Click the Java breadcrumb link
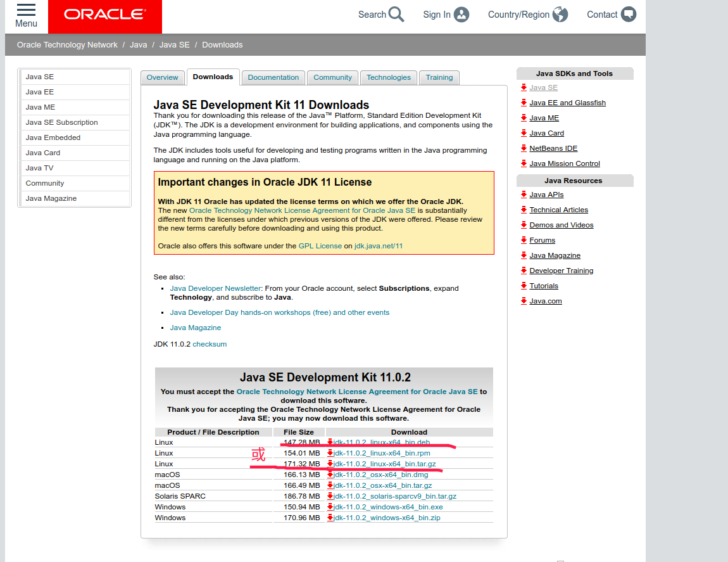 [139, 44]
